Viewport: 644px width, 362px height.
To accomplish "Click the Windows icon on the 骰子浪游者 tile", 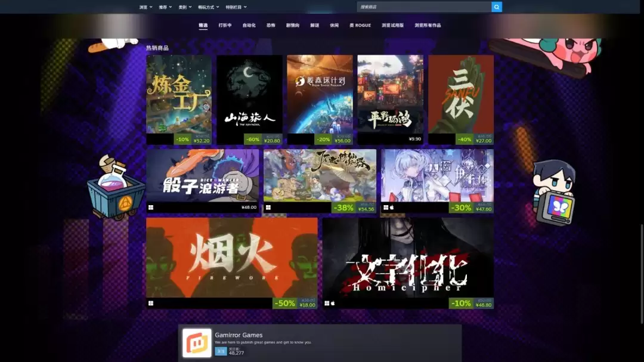I will [150, 207].
